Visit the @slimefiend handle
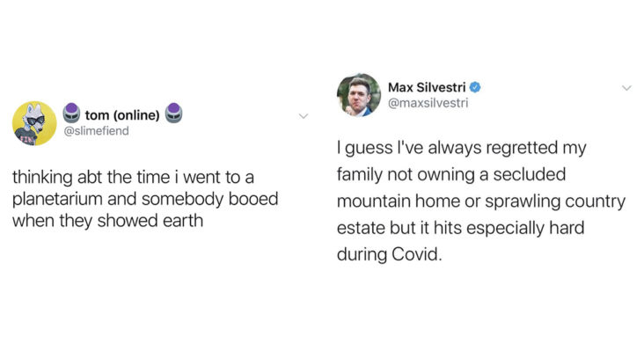The width and height of the screenshot is (644, 337). pos(96,131)
